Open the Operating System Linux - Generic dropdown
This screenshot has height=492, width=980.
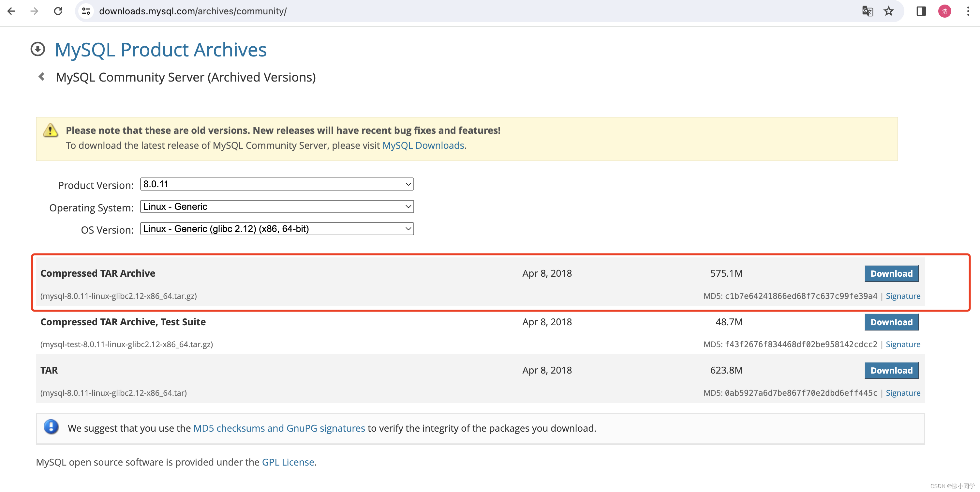277,207
